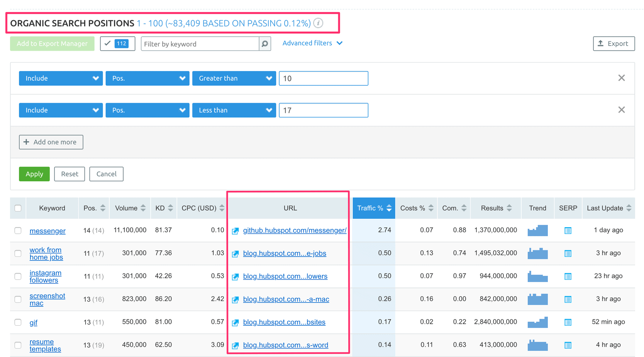Remove the Less than 17 filter row
Screen dimensions: 644x357
coord(622,110)
